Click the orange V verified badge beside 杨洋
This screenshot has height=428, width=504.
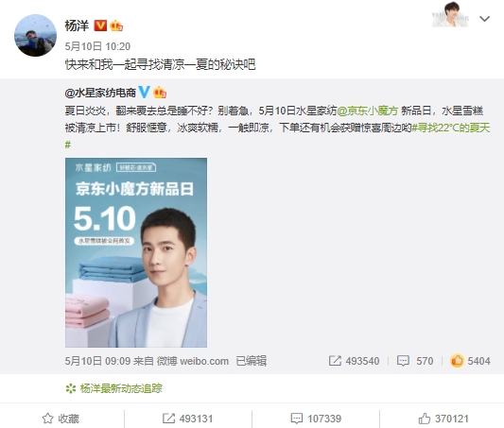[x=100, y=26]
